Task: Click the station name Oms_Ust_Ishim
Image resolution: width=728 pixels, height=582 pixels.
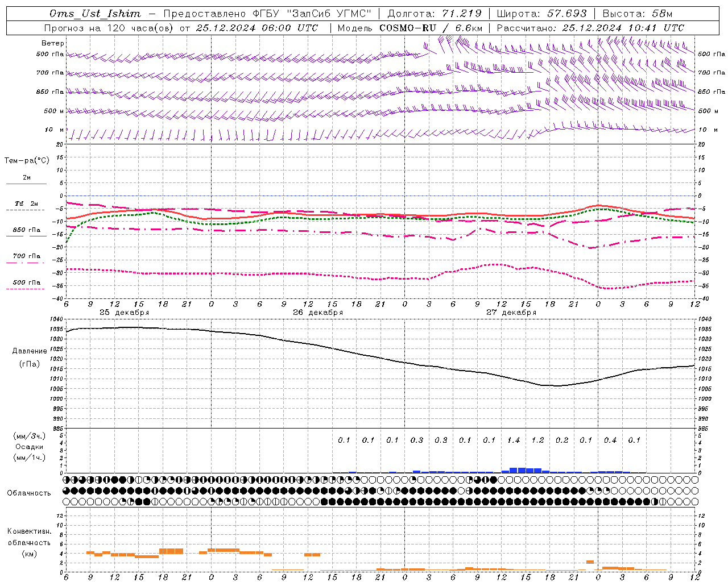Action: click(95, 14)
